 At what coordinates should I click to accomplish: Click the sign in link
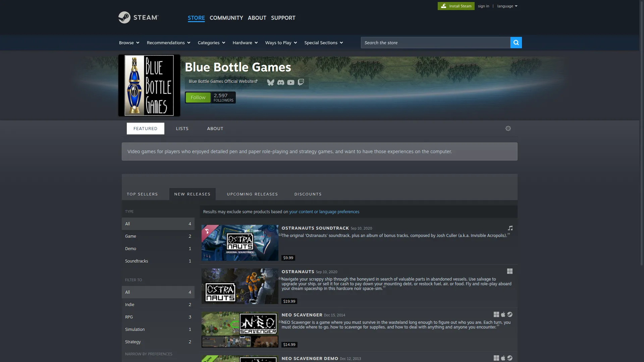[483, 6]
